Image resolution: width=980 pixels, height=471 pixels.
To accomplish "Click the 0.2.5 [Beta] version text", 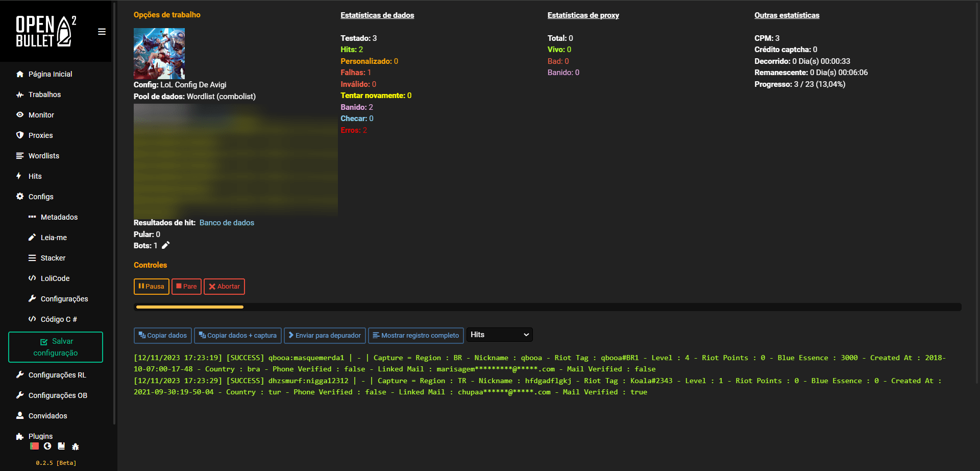I will click(x=56, y=463).
